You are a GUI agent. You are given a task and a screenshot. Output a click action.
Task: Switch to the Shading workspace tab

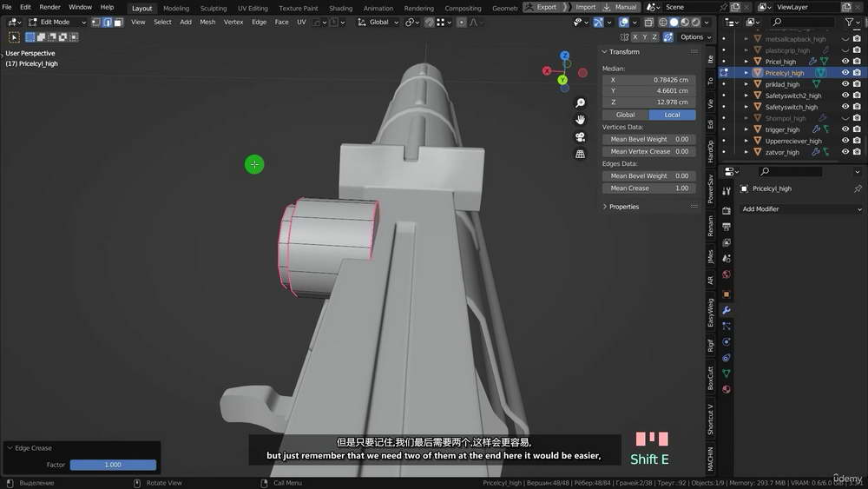[x=340, y=9]
